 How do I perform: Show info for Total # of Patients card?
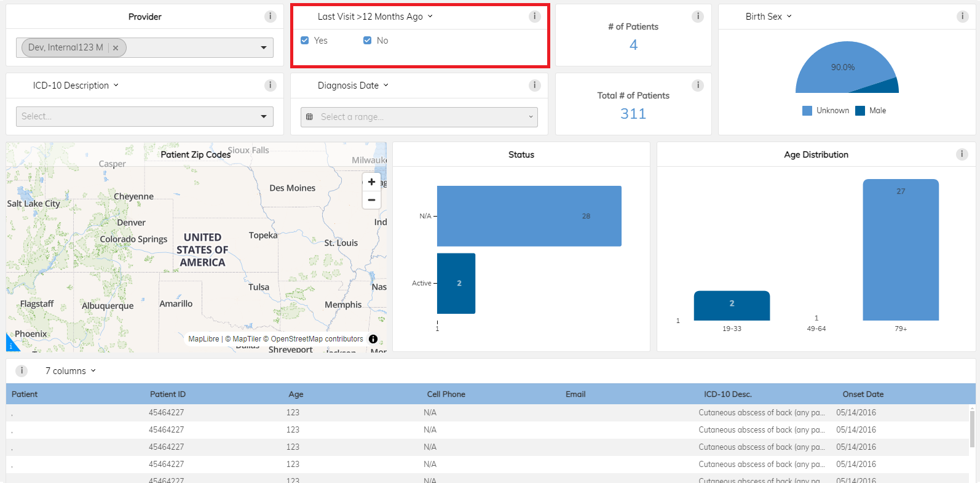coord(698,86)
